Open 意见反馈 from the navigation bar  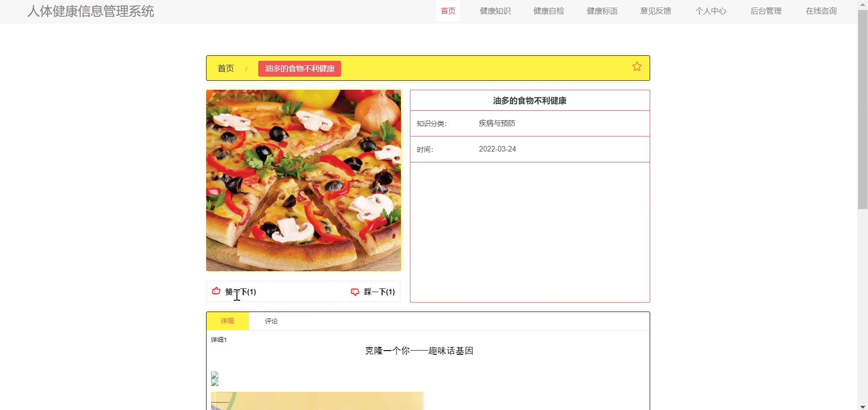(656, 11)
